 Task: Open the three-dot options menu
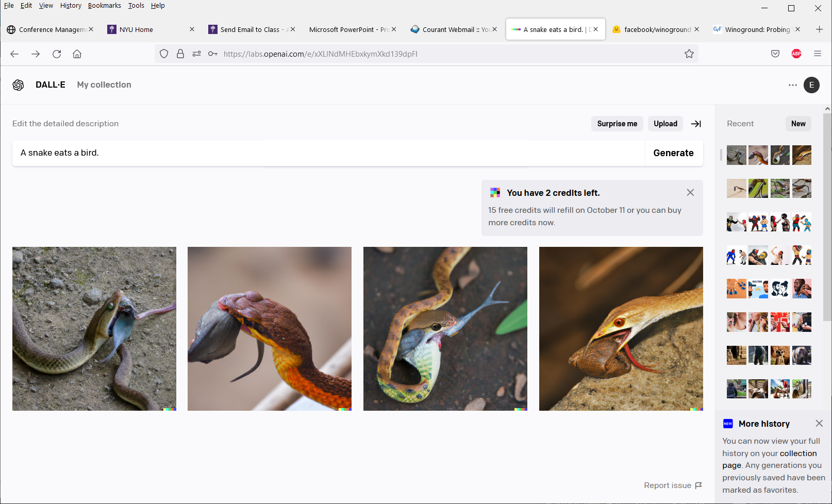coord(792,85)
